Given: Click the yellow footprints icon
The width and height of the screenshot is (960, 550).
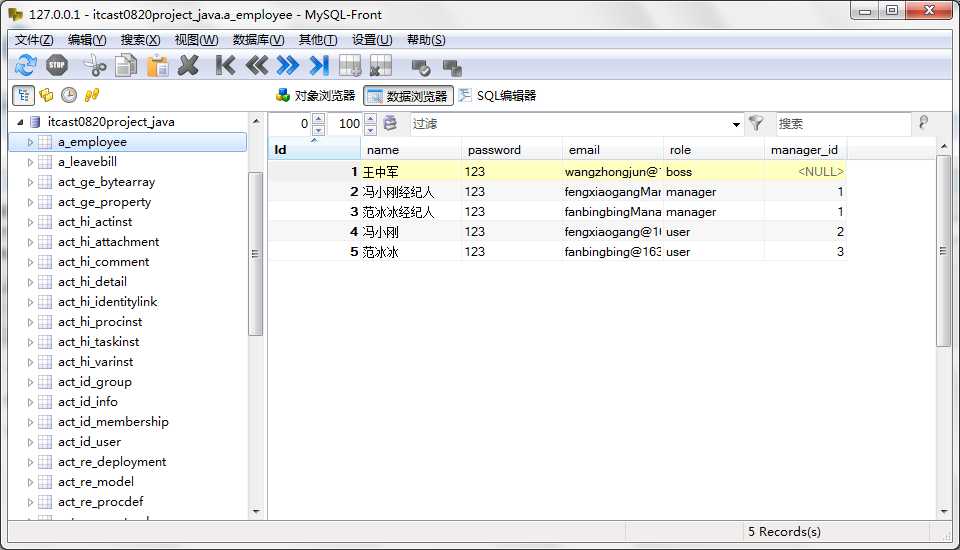Looking at the screenshot, I should pyautogui.click(x=92, y=95).
